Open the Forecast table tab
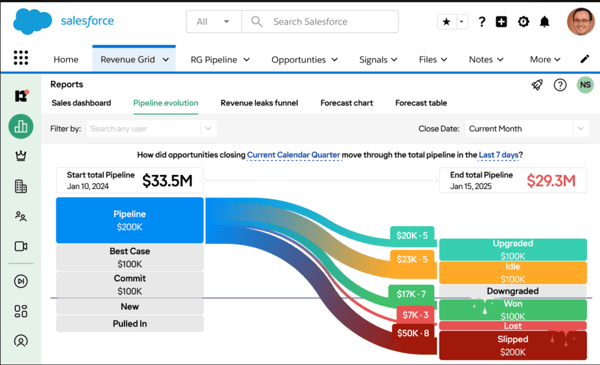This screenshot has height=365, width=600. tap(421, 103)
